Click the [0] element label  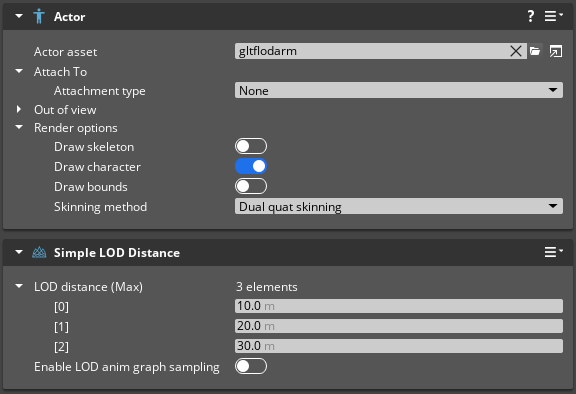pyautogui.click(x=61, y=307)
